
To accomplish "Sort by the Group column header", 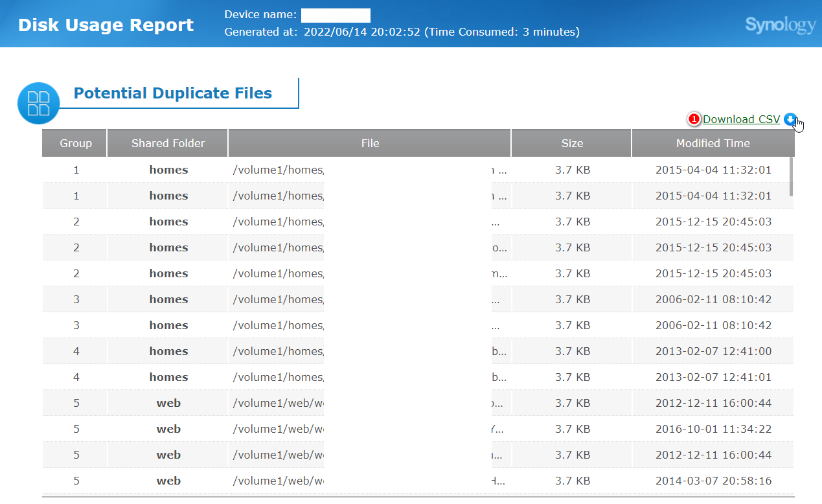I will click(76, 143).
